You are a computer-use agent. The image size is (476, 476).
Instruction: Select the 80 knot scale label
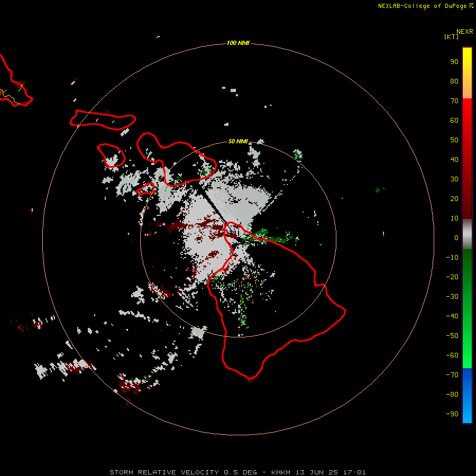[454, 81]
